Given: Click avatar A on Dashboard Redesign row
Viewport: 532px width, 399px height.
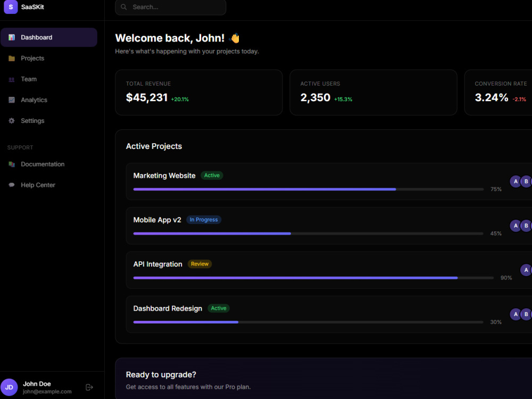Looking at the screenshot, I should [x=516, y=314].
